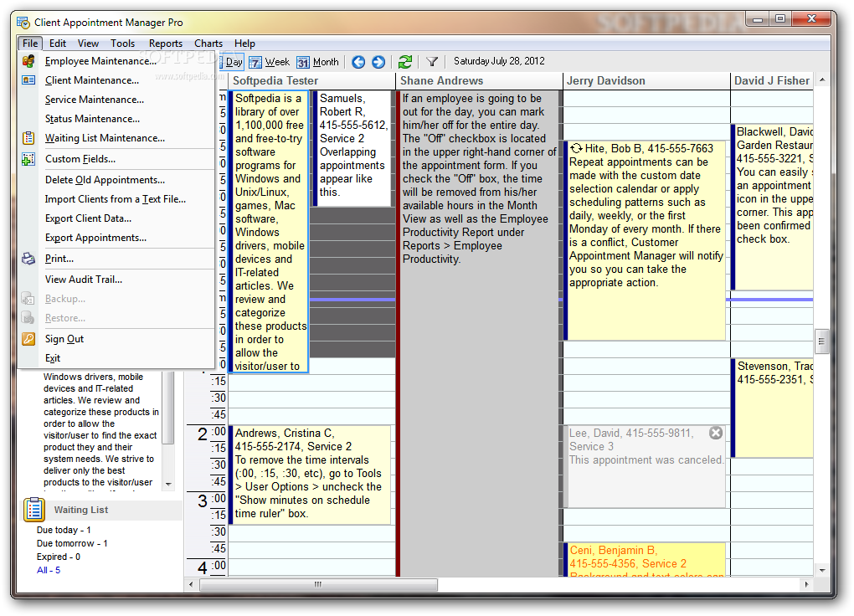Viewport: 854px width, 616px height.
Task: Click the Softpedia Tester column header
Action: click(x=311, y=80)
